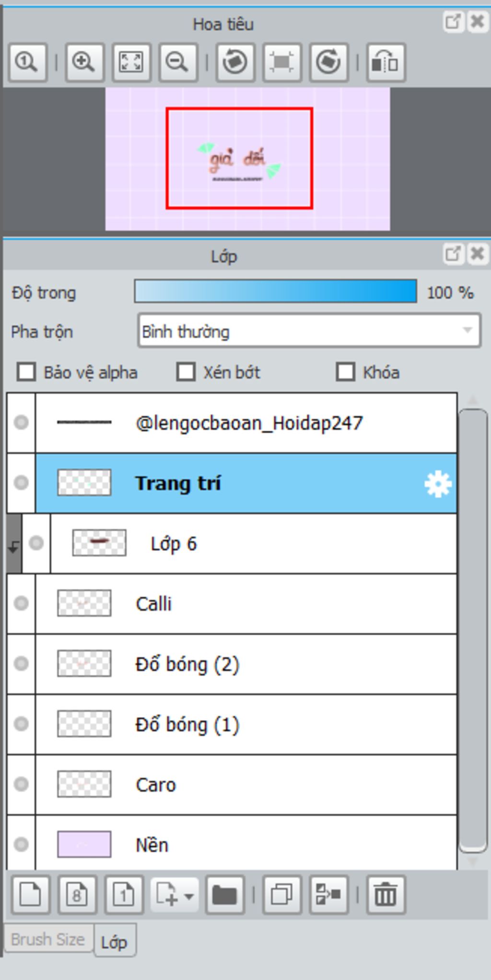The height and width of the screenshot is (980, 491).
Task: Tick the Khóa lock checkbox
Action: click(x=346, y=372)
